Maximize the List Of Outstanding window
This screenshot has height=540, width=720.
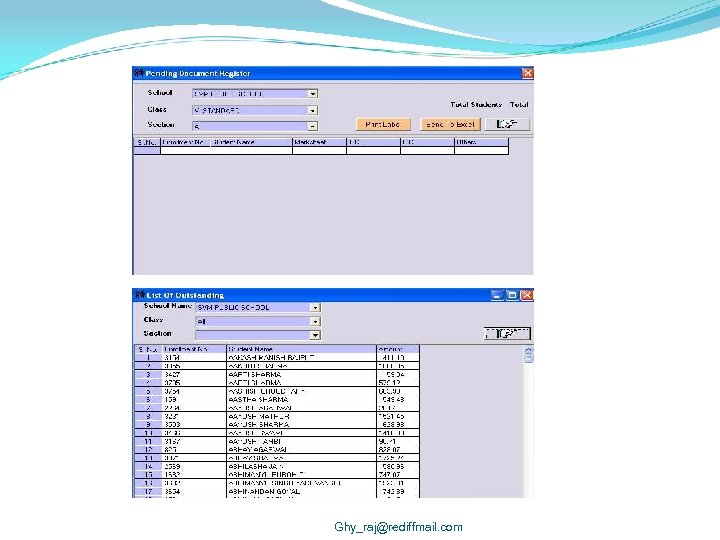(x=512, y=295)
